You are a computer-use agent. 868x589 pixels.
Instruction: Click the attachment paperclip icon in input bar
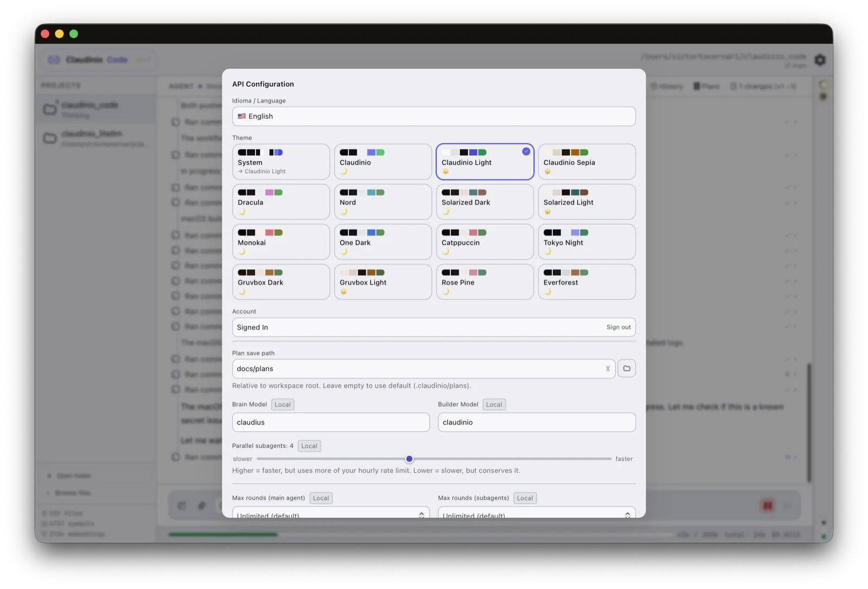pyautogui.click(x=201, y=505)
